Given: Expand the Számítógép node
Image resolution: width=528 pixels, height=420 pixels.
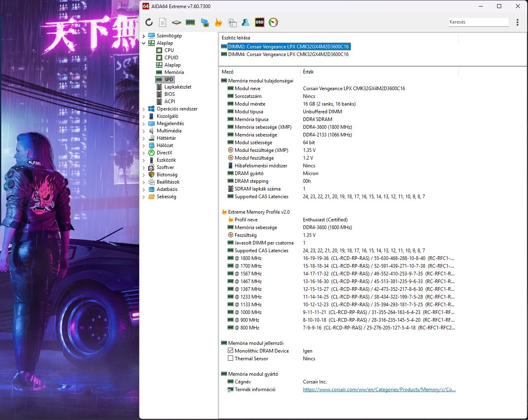Looking at the screenshot, I should [x=143, y=36].
